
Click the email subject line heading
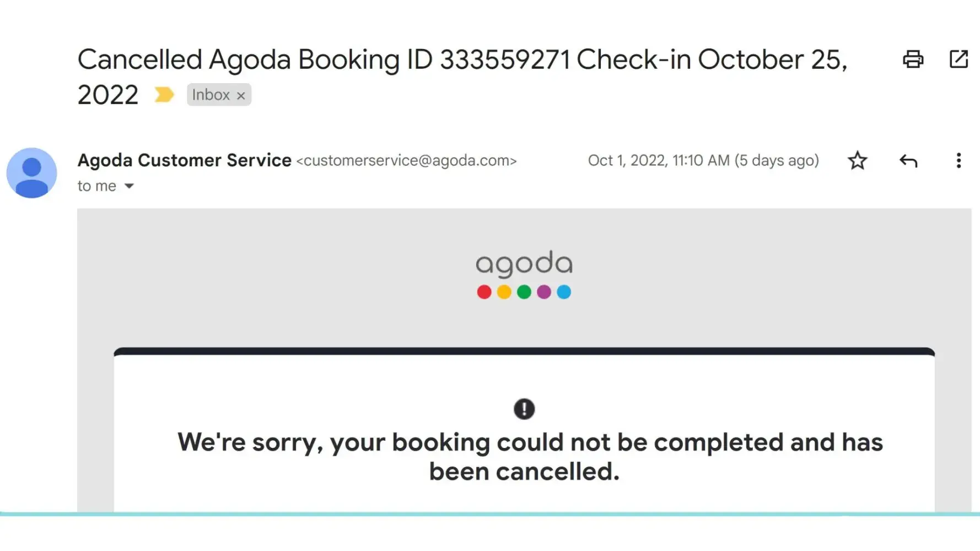[x=462, y=60]
